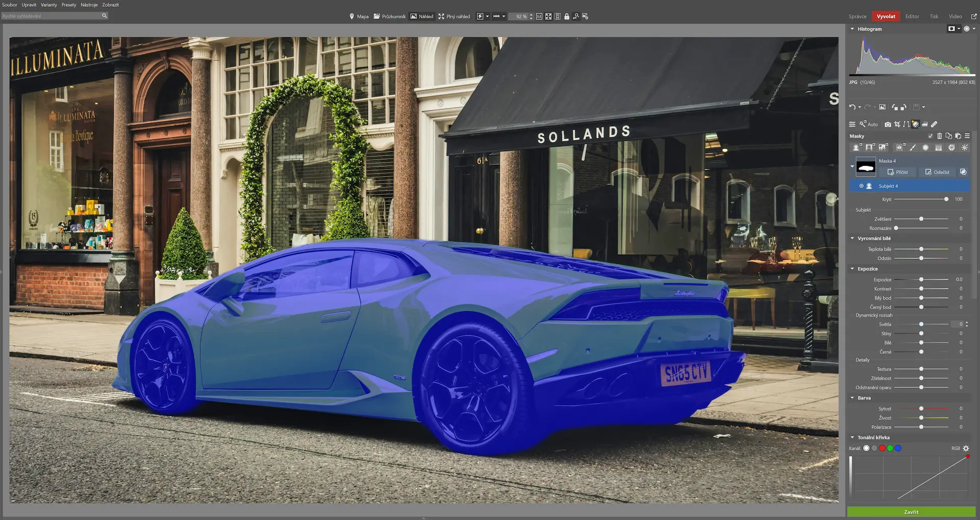Select the red channel in tone curve
This screenshot has width=980, height=520.
coord(882,448)
